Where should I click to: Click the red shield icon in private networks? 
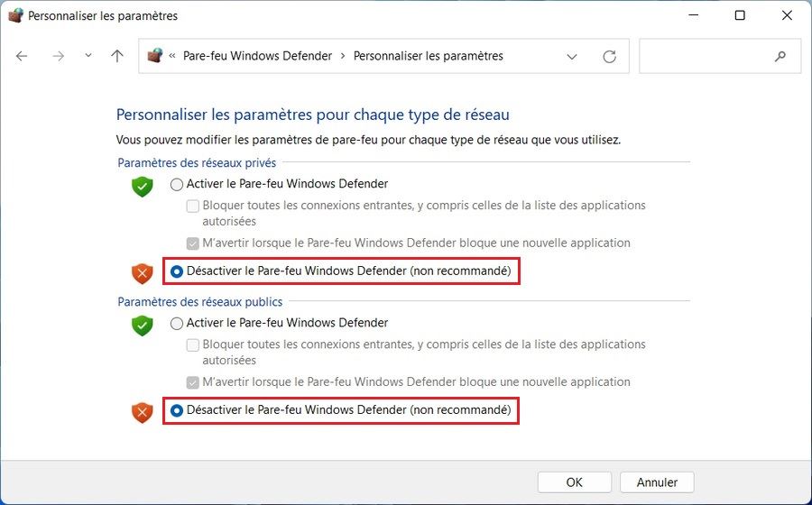click(142, 273)
